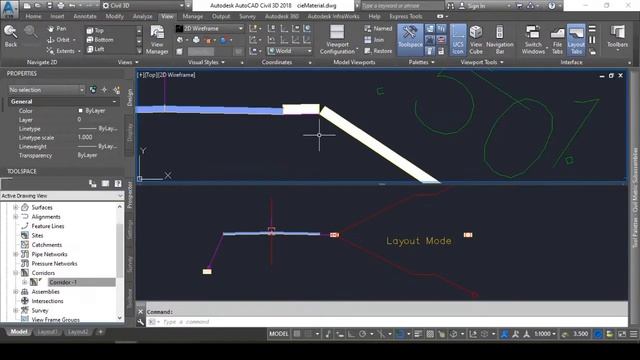Toggle the UCS Icon

click(x=458, y=40)
